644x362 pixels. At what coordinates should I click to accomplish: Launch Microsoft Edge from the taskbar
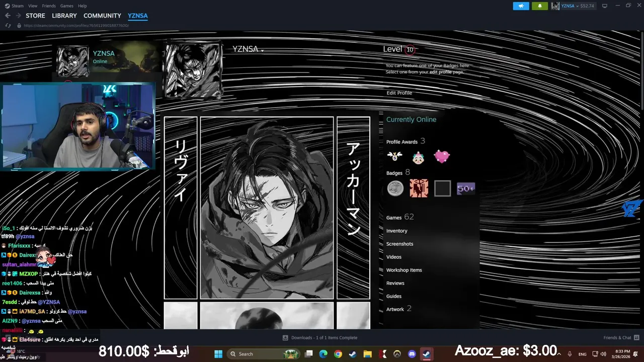tap(324, 354)
